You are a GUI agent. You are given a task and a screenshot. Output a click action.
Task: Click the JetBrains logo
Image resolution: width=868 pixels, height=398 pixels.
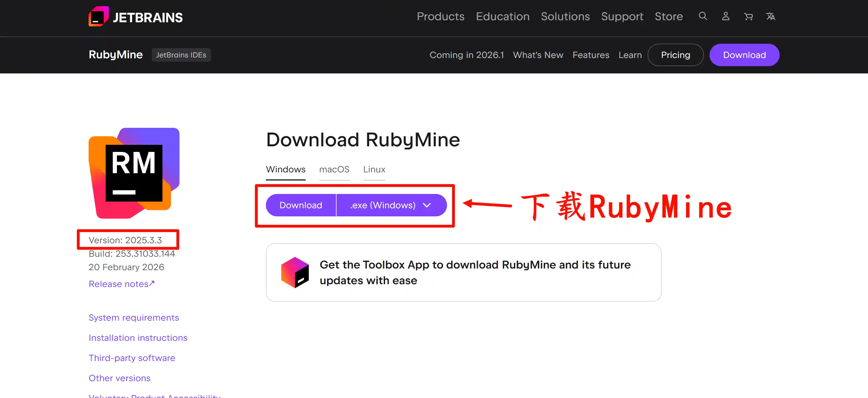tap(135, 16)
